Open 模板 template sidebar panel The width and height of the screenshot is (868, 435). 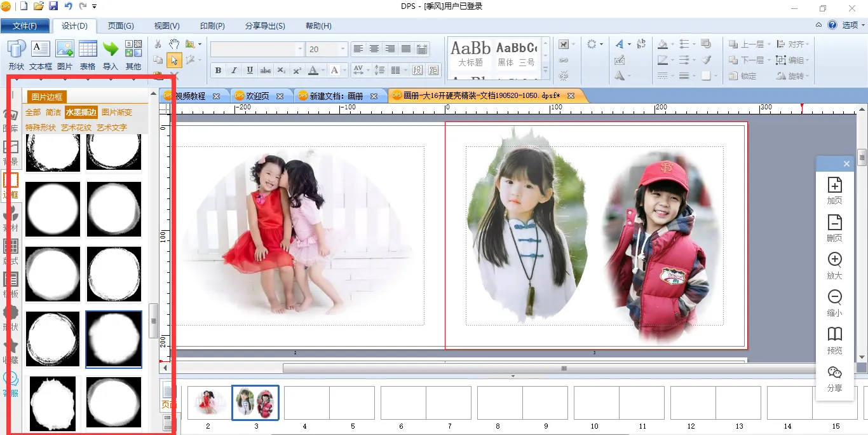point(11,286)
